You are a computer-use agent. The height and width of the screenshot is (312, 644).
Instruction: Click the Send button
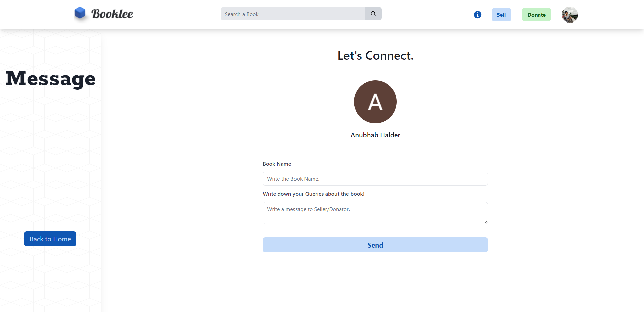tap(375, 245)
